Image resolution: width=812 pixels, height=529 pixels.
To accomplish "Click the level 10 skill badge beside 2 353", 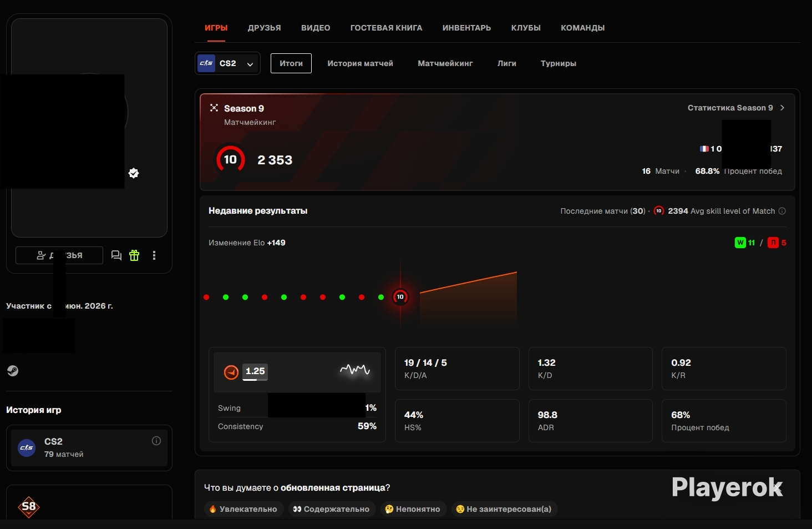I will (x=230, y=160).
